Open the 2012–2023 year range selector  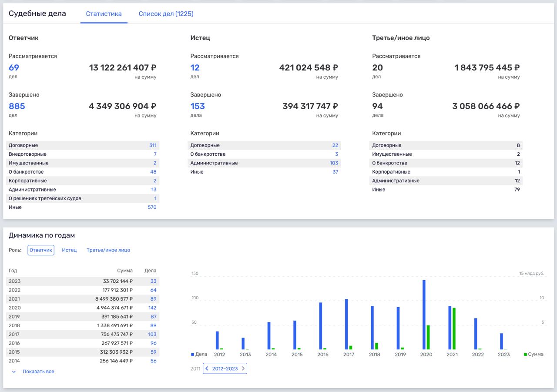(225, 369)
